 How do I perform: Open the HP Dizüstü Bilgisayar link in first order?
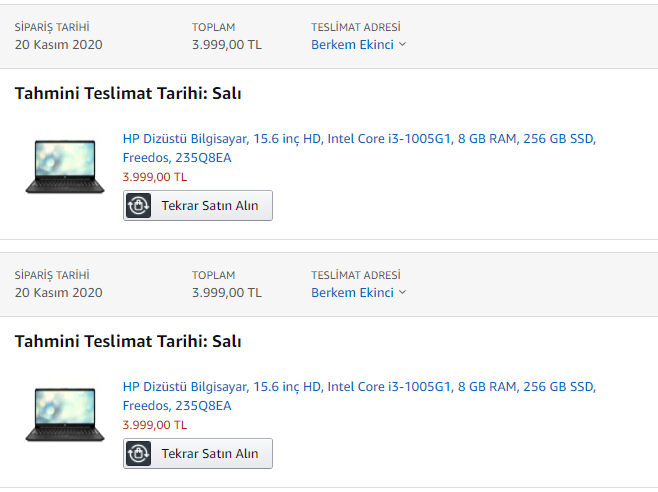(x=359, y=148)
